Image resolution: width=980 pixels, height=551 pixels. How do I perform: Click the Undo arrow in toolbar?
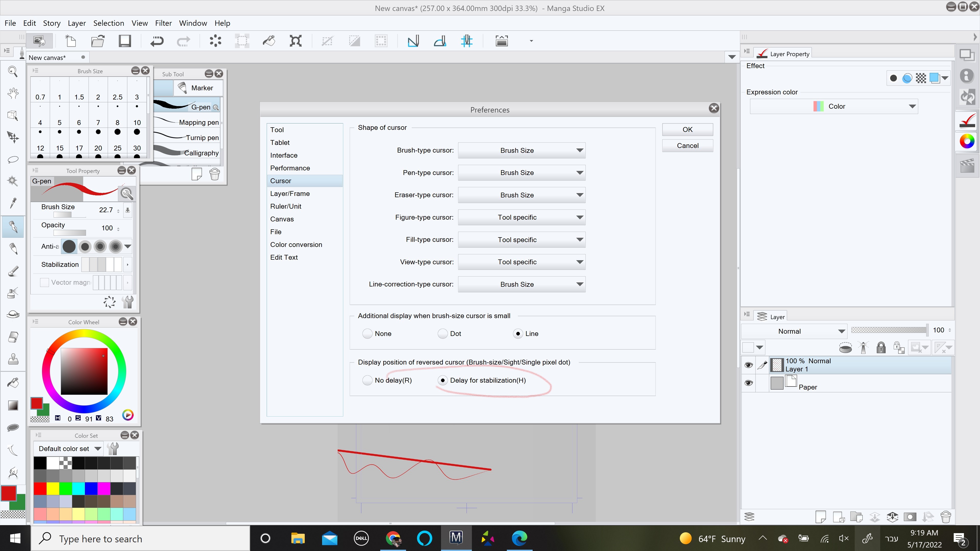tap(156, 41)
